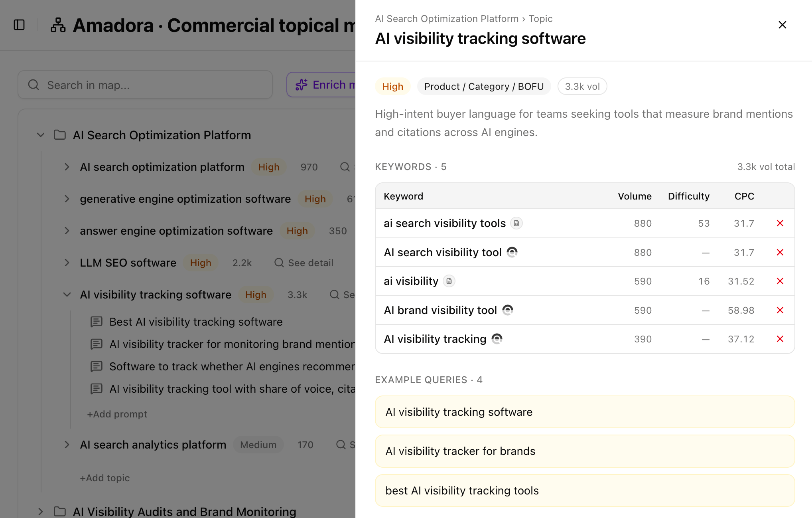This screenshot has width=812, height=518.
Task: Click folder icon of AI Visibility Audits and Brand Monitoring
Action: click(60, 511)
